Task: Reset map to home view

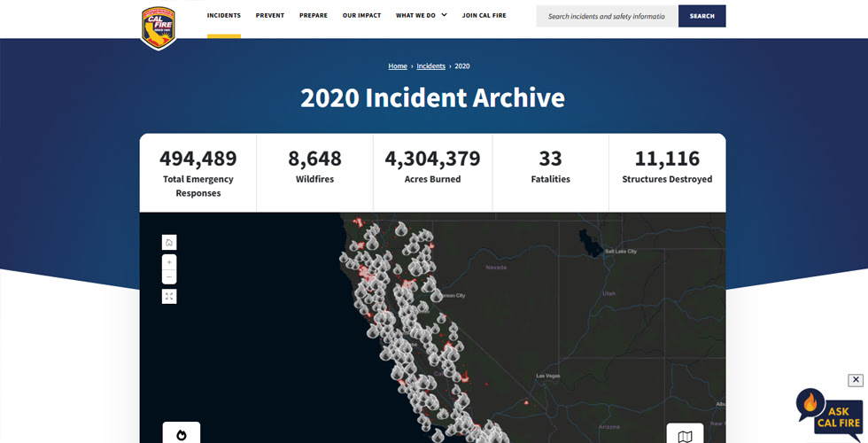Action: (x=169, y=243)
